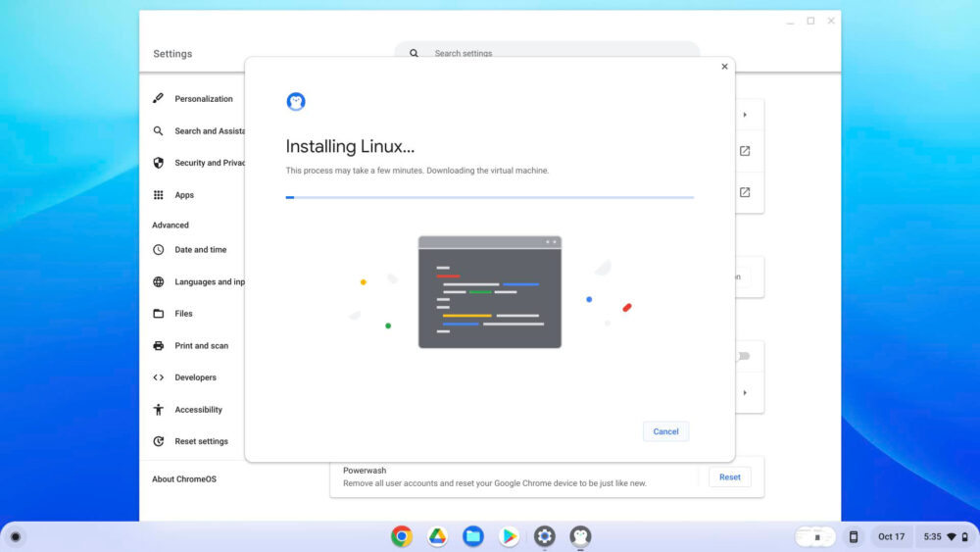Click the Oct 17 date in tray
Viewport: 980px width, 552px height.
[891, 536]
